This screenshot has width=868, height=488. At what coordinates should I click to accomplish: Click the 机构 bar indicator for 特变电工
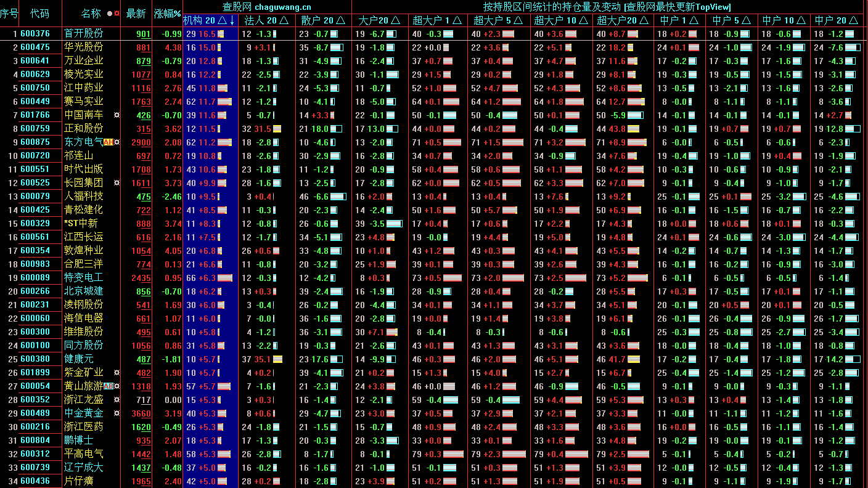(224, 278)
